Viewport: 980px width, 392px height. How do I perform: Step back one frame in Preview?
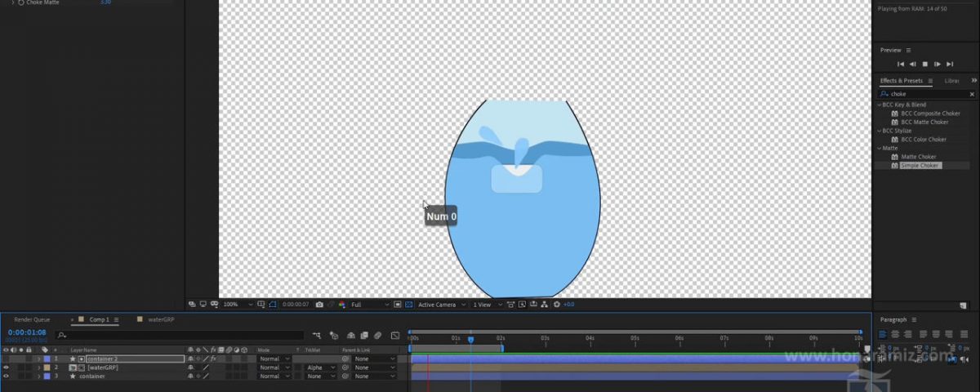[913, 64]
